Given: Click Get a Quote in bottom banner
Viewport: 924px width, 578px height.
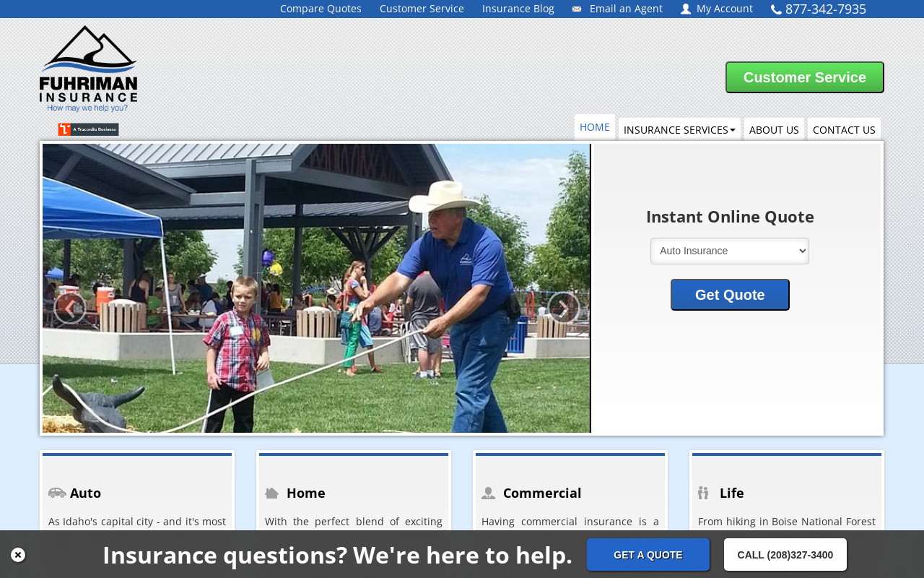Looking at the screenshot, I should tap(648, 555).
